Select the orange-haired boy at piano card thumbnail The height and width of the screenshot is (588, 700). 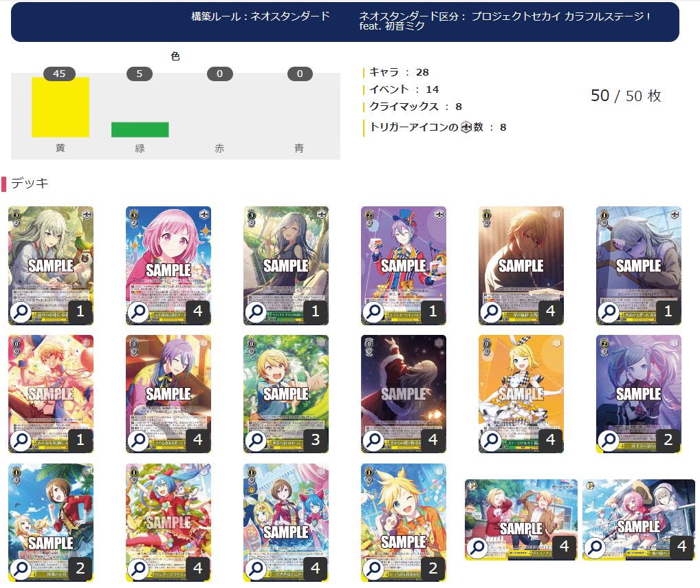click(521, 265)
